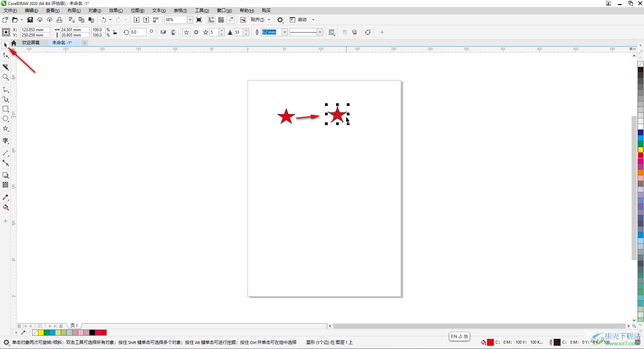Publish to PDF
Image resolution: width=644 pixels, height=349 pixels.
(x=156, y=20)
